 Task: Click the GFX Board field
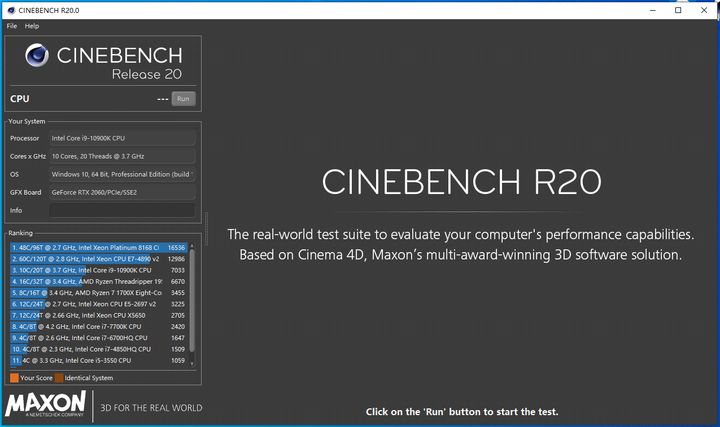pyautogui.click(x=121, y=192)
